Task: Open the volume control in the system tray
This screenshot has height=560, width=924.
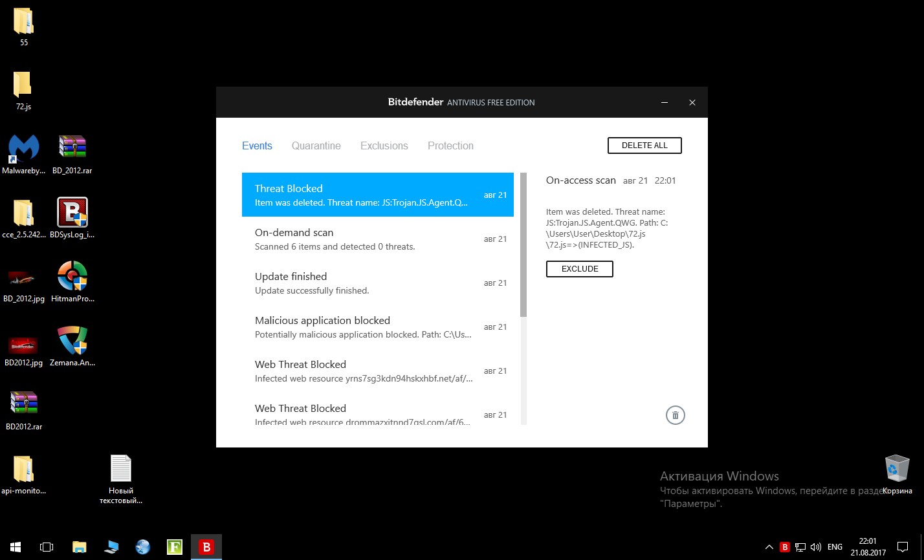Action: (x=816, y=547)
